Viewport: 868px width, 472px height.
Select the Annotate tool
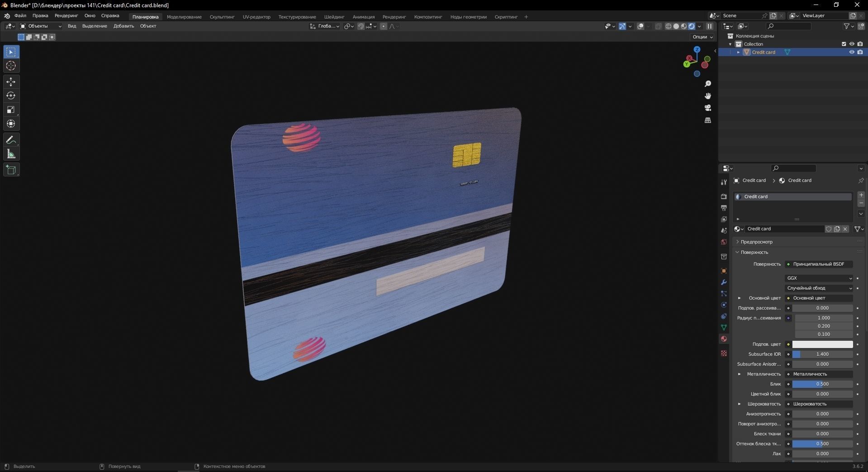[11, 140]
